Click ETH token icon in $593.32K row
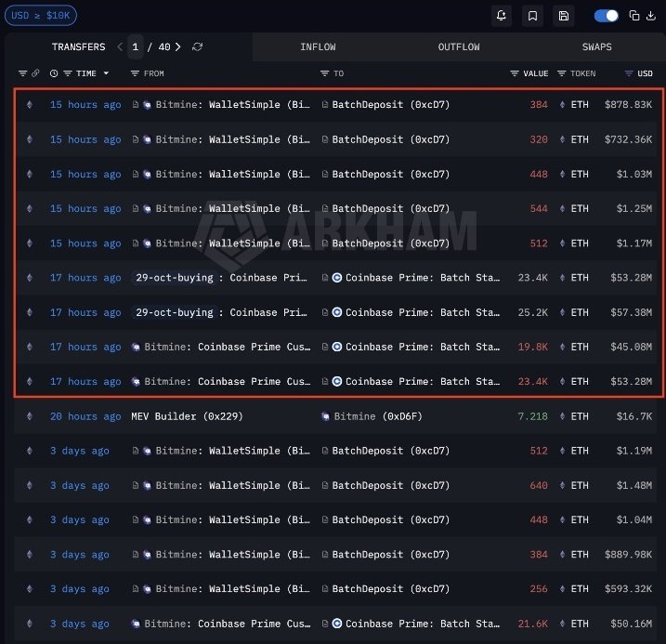The height and width of the screenshot is (644, 666). point(562,589)
